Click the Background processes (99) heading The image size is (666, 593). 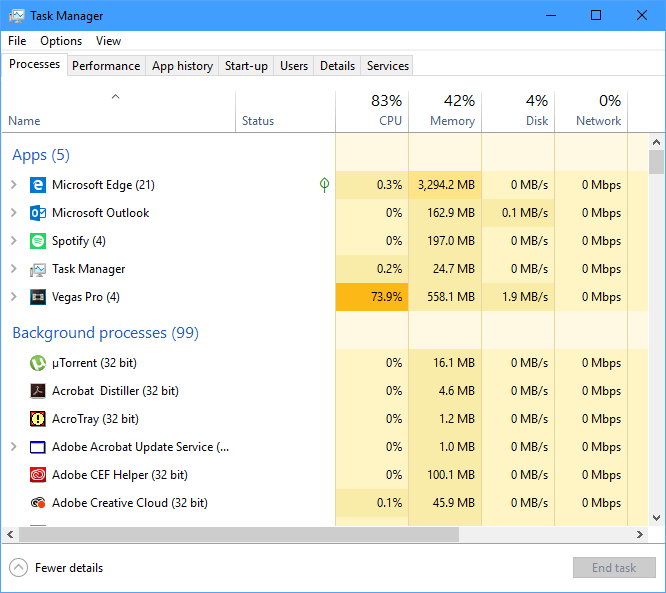(x=105, y=333)
